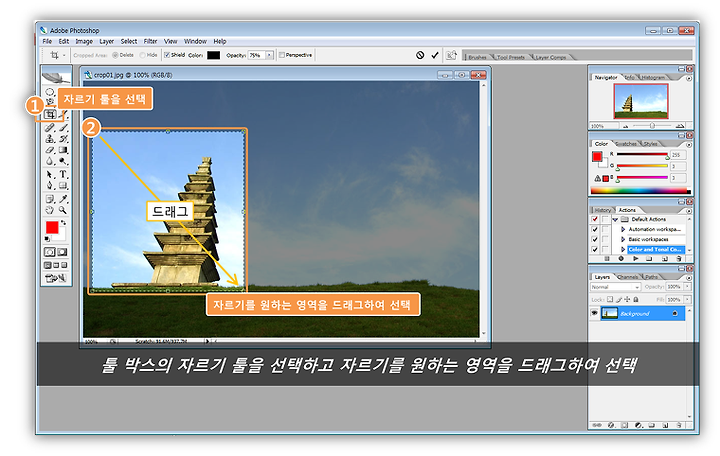Select the Path Selection arrow tool
720x456 pixels.
pyautogui.click(x=50, y=175)
